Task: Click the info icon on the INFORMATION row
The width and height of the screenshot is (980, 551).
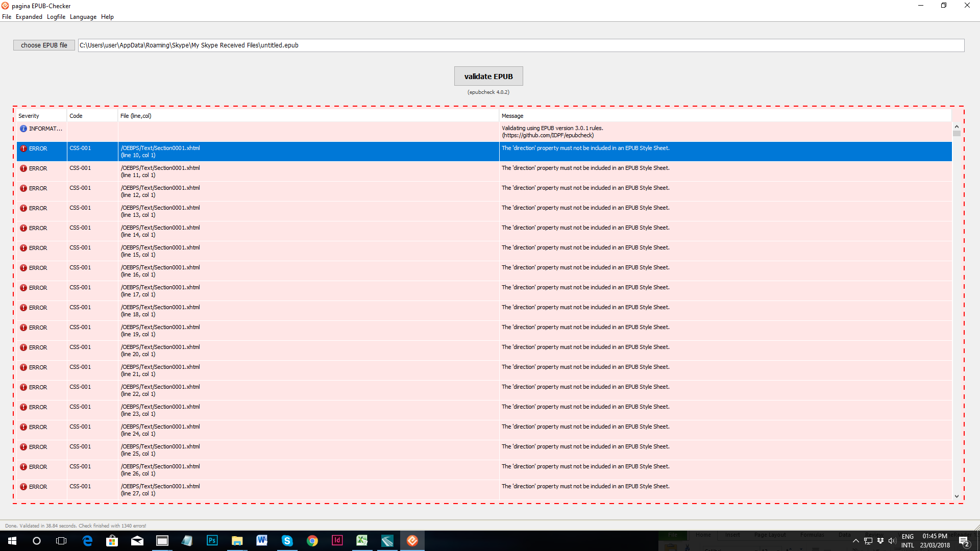Action: [x=23, y=129]
